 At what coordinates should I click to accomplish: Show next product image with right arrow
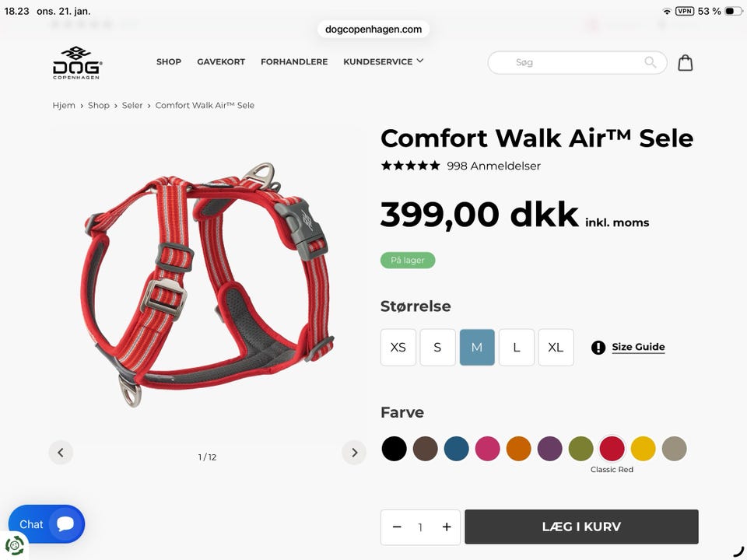[354, 453]
